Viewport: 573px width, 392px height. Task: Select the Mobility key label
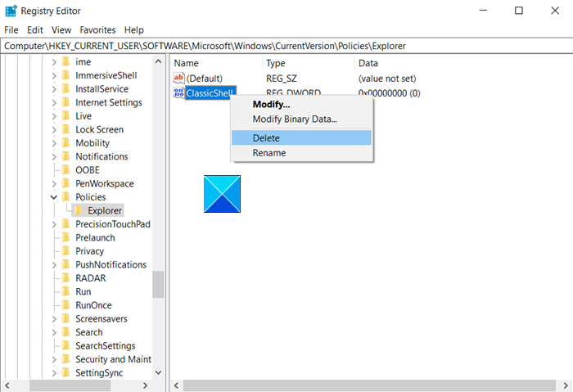[92, 143]
